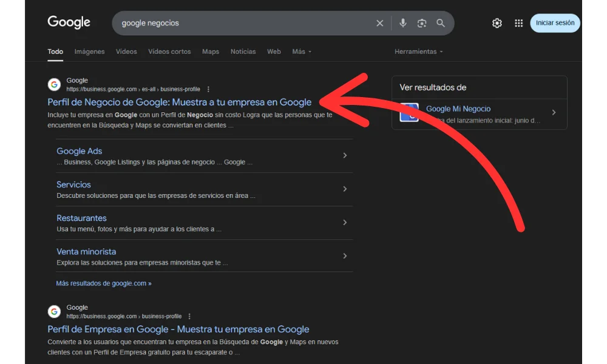Open the Servicios sitelink

[73, 185]
